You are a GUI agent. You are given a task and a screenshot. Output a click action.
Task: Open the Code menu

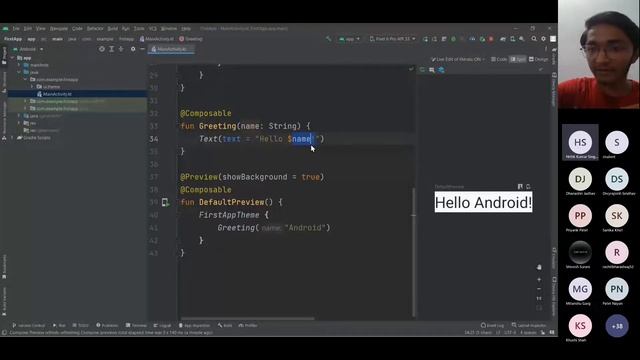pos(77,29)
